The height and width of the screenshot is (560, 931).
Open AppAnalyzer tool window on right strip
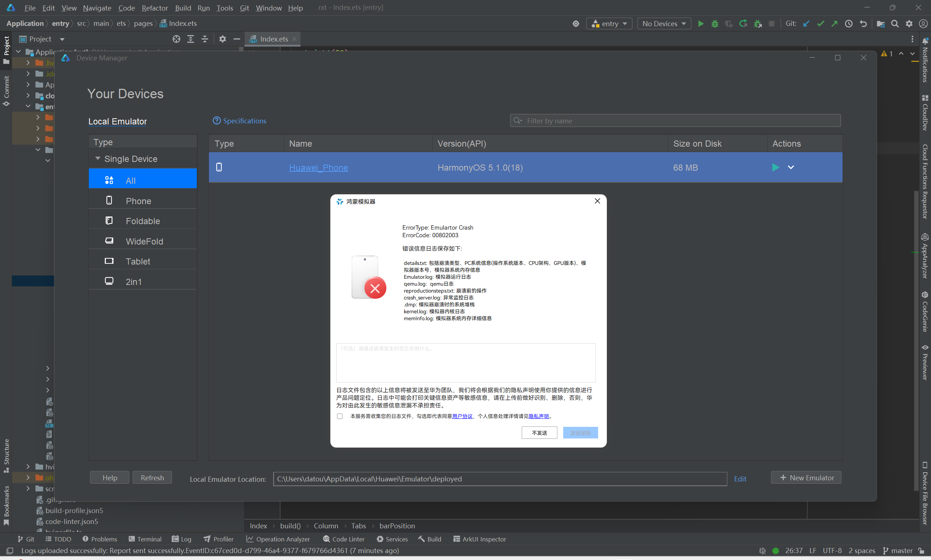[924, 256]
